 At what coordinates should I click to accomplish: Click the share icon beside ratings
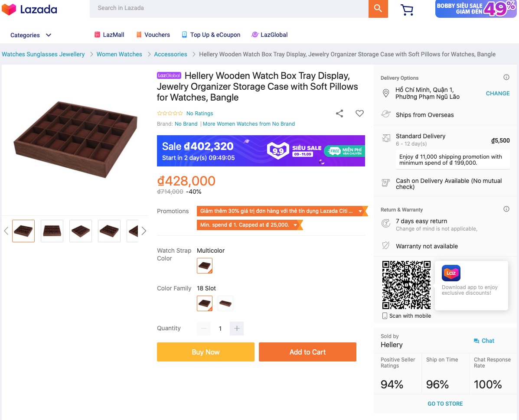[x=339, y=114]
